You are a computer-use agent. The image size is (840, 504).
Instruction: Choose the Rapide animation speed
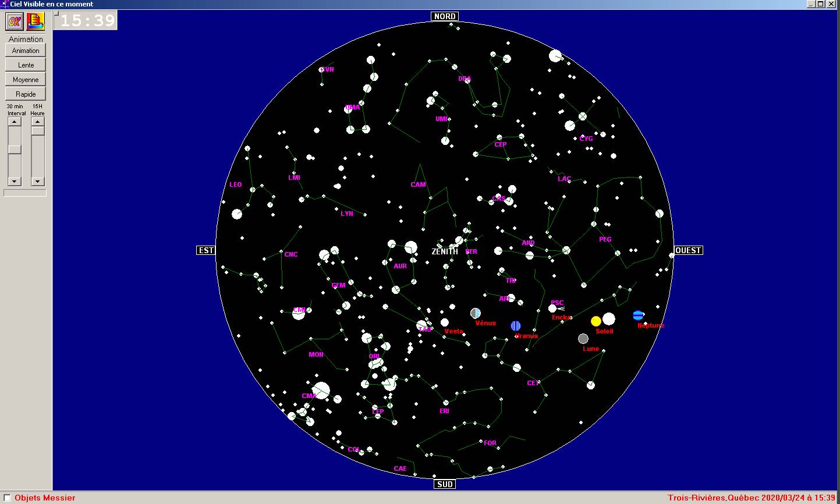(26, 94)
